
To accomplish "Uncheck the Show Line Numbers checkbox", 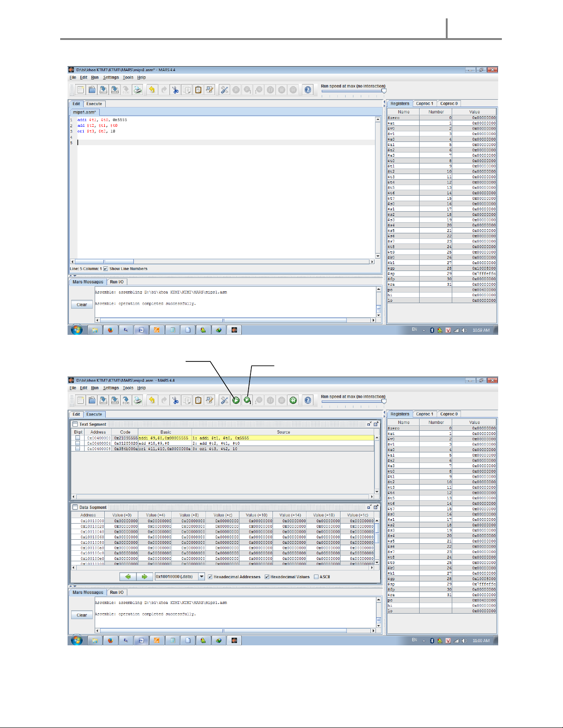I will pyautogui.click(x=106, y=269).
